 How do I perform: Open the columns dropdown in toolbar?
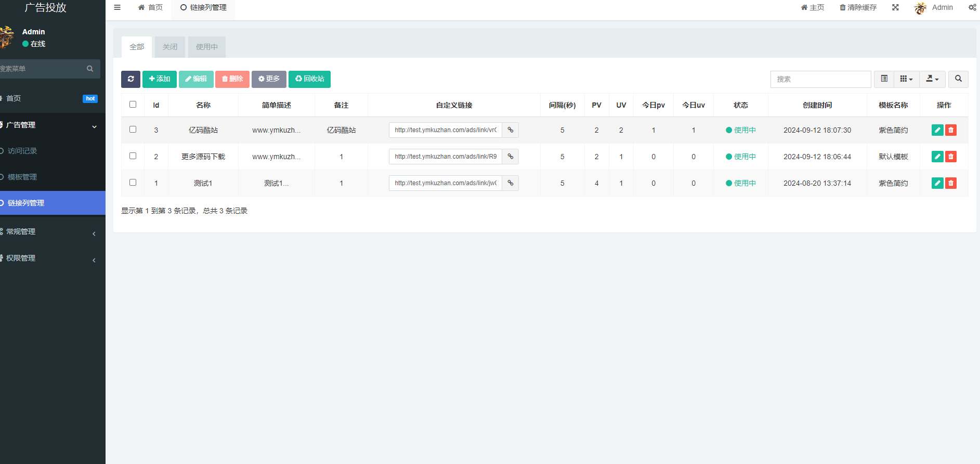906,79
